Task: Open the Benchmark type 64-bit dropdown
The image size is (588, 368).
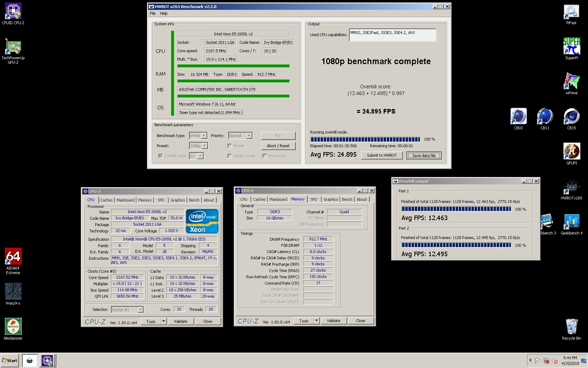Action: tap(198, 136)
